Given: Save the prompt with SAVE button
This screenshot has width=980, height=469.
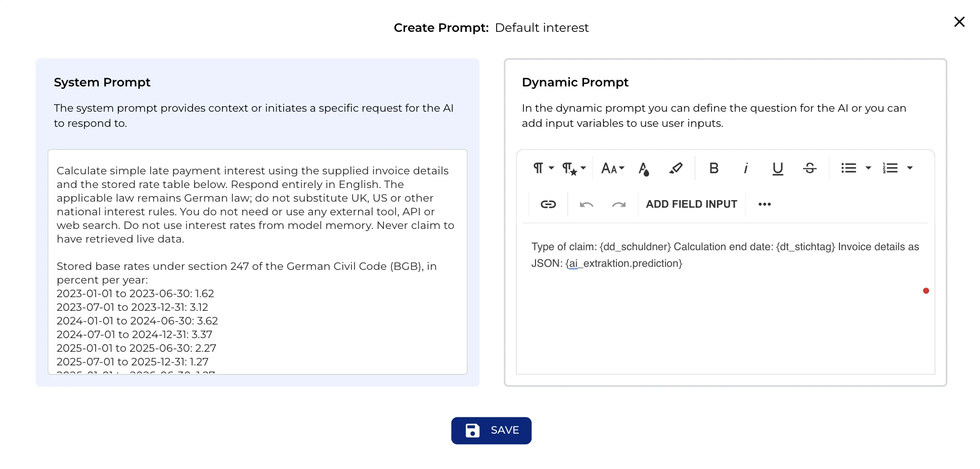Looking at the screenshot, I should coord(491,431).
